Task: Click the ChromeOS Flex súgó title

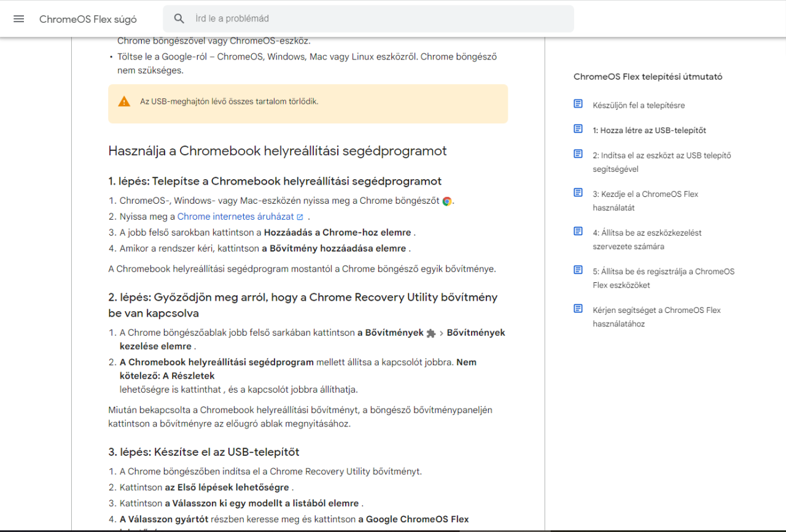Action: coord(88,19)
